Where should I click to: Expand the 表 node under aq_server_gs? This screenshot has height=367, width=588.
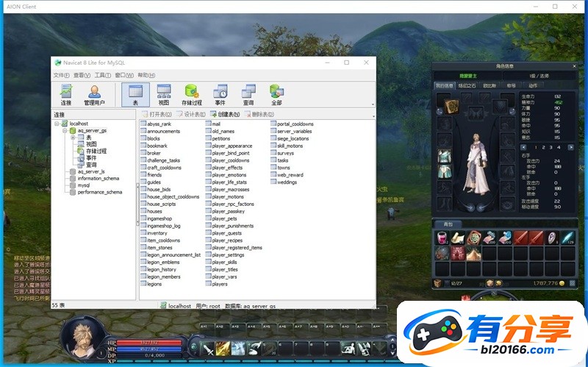[73, 138]
